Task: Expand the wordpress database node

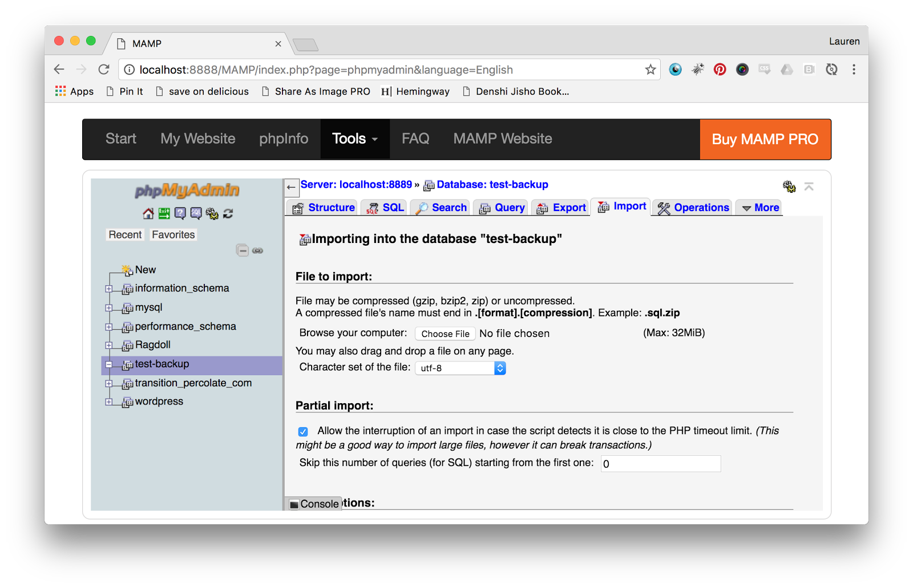Action: click(x=108, y=402)
